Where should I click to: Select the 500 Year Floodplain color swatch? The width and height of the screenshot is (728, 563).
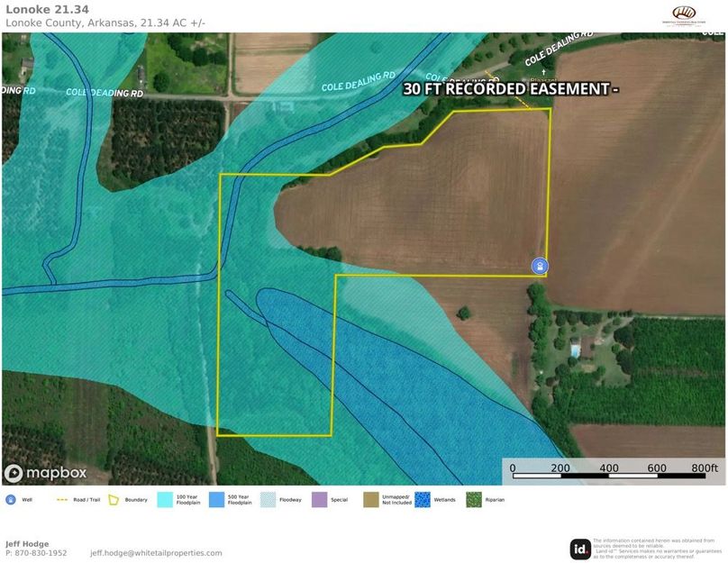[x=217, y=500]
